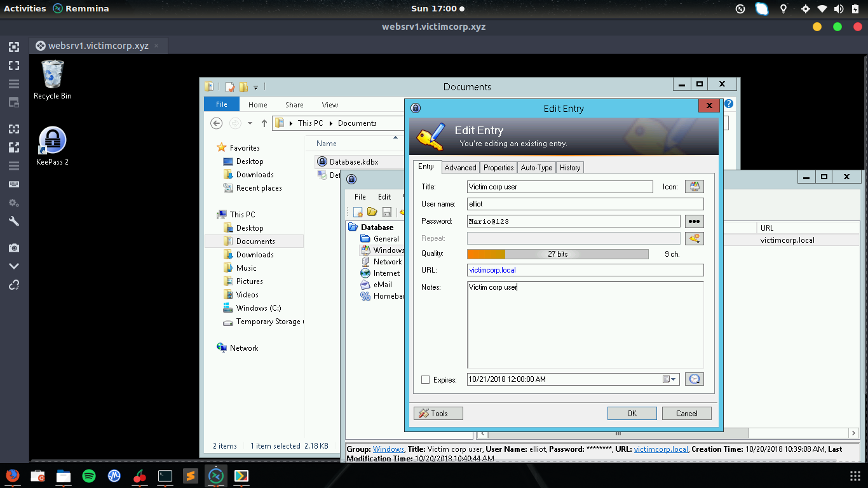Open the Share ribbon tab in Explorer
Image resolution: width=868 pixels, height=488 pixels.
(294, 105)
